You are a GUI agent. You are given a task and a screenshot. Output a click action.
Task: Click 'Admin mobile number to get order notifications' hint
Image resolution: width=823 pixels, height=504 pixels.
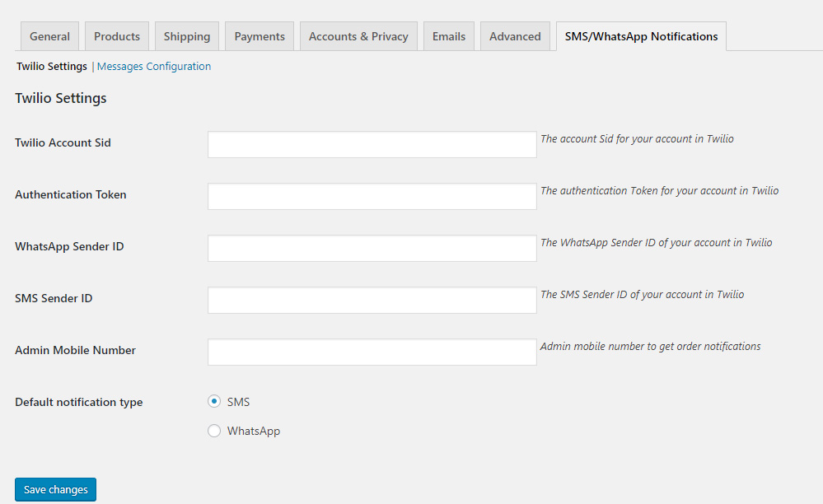point(650,347)
